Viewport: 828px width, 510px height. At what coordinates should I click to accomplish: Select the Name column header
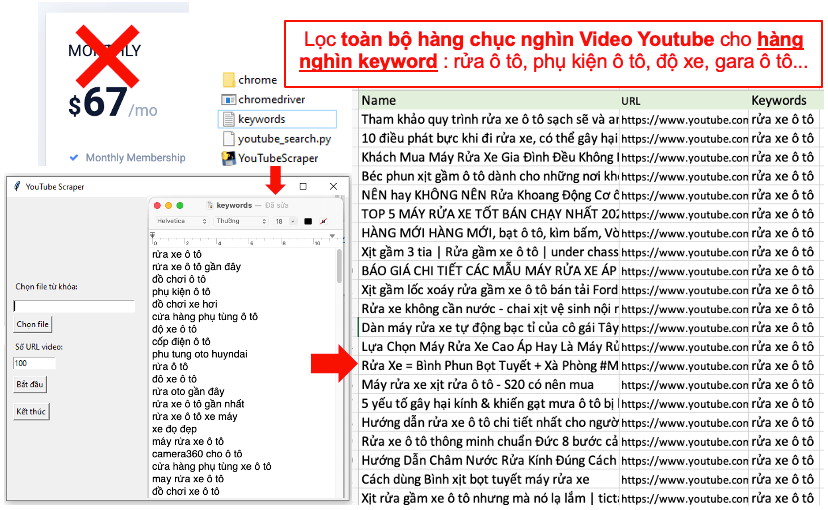[489, 100]
